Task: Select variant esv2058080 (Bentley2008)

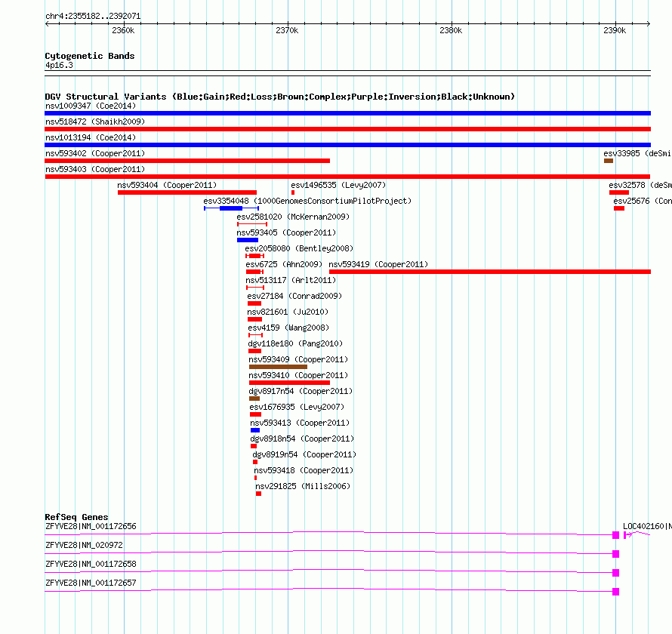Action: [x=254, y=256]
